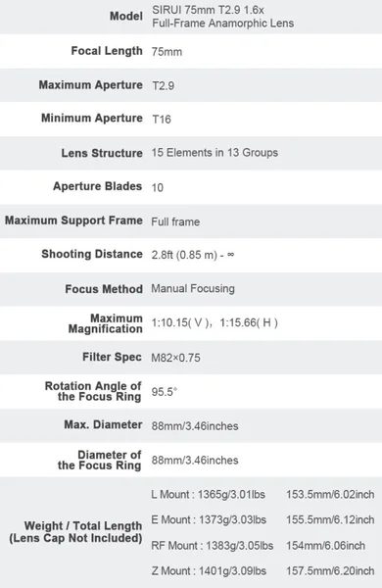382x588 pixels.
Task: Click the Aperture Blades value 10
Action: click(x=157, y=187)
